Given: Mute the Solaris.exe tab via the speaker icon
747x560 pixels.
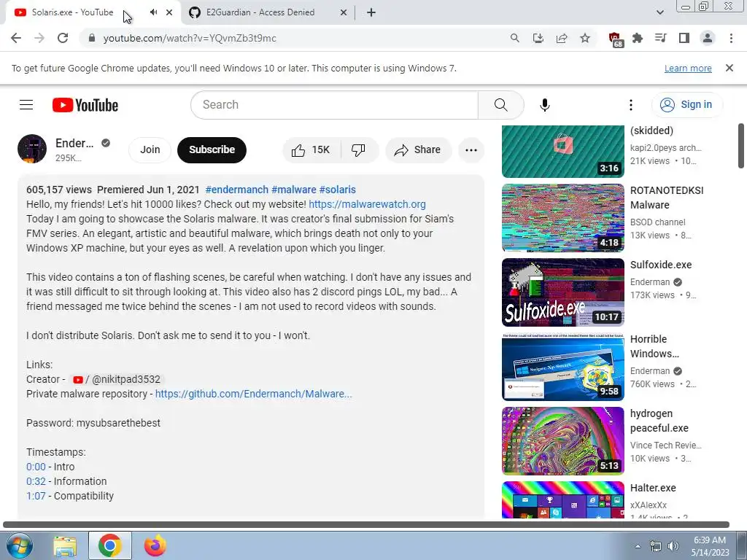Looking at the screenshot, I should (153, 12).
